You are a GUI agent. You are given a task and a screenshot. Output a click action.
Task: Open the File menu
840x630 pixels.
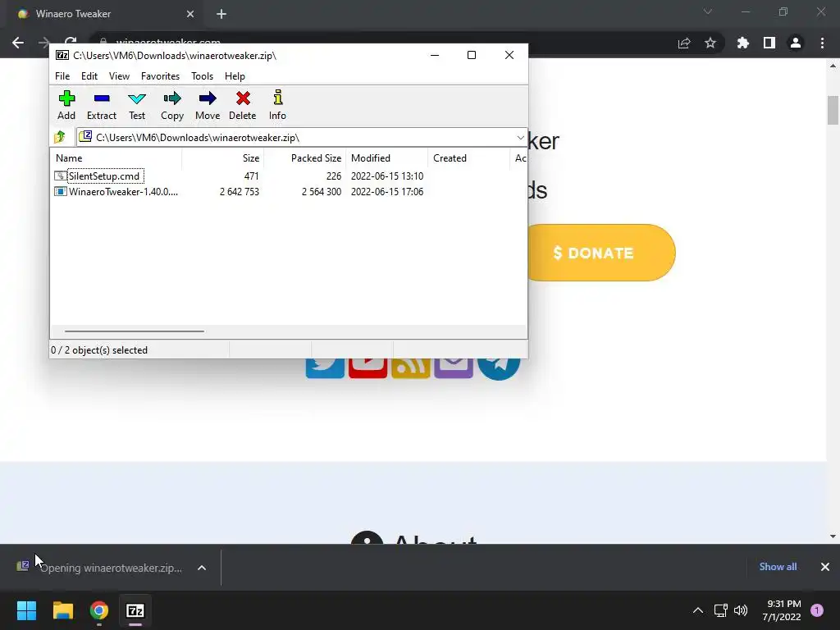pyautogui.click(x=62, y=76)
